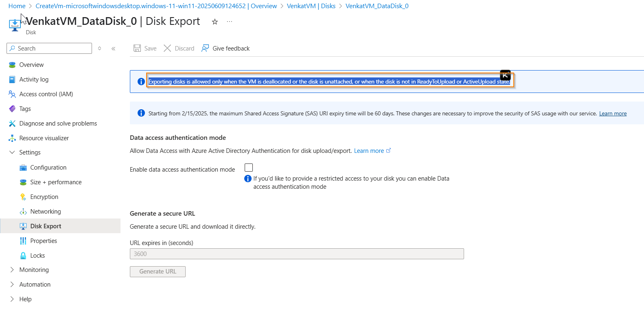Image resolution: width=644 pixels, height=309 pixels.
Task: Click the Networking icon
Action: tap(23, 212)
